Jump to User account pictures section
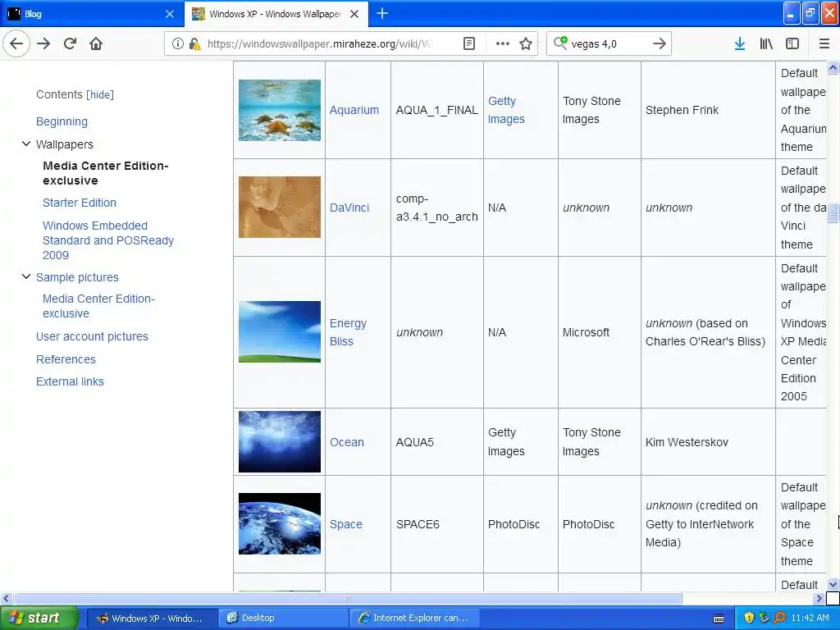 tap(92, 336)
